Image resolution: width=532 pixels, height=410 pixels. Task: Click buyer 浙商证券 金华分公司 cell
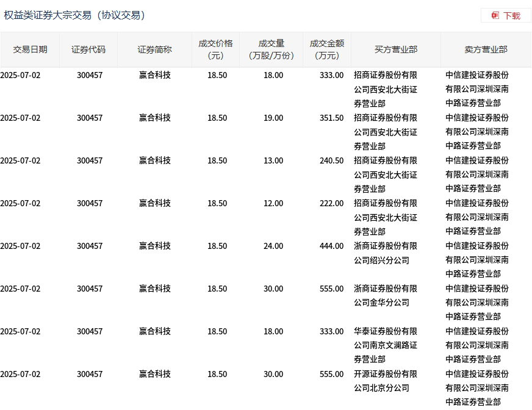386,295
